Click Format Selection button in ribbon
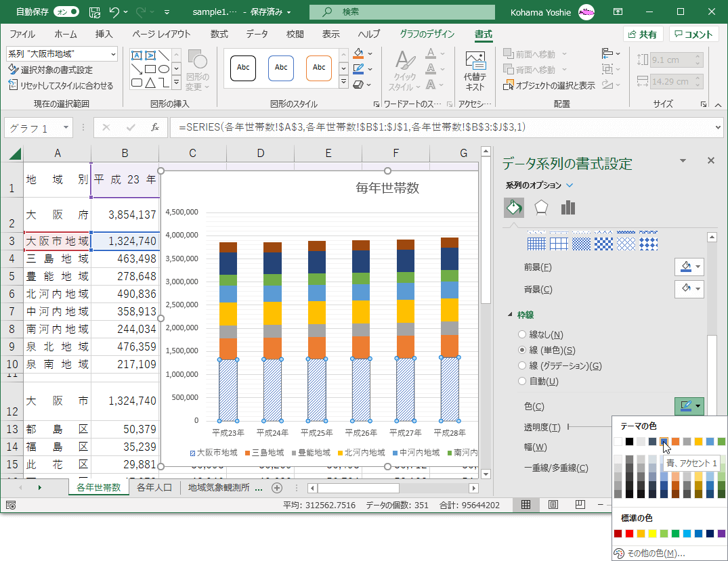The width and height of the screenshot is (728, 561). tap(51, 70)
